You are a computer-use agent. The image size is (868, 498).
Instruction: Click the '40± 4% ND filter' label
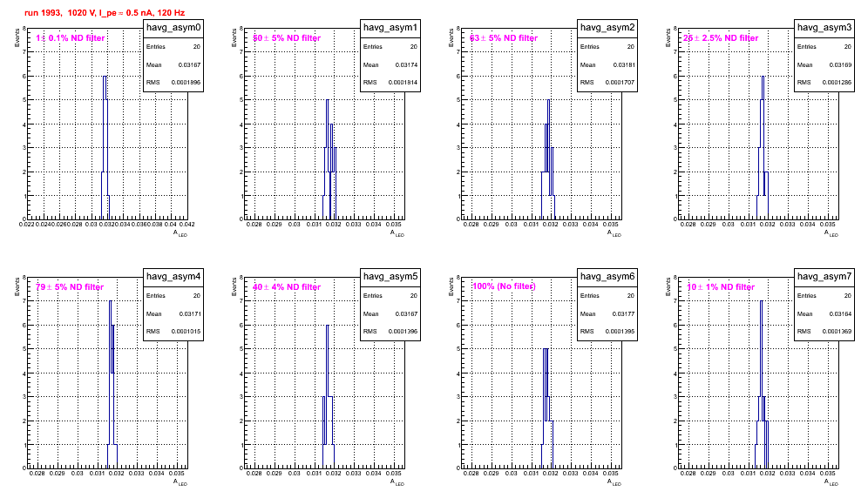click(287, 287)
